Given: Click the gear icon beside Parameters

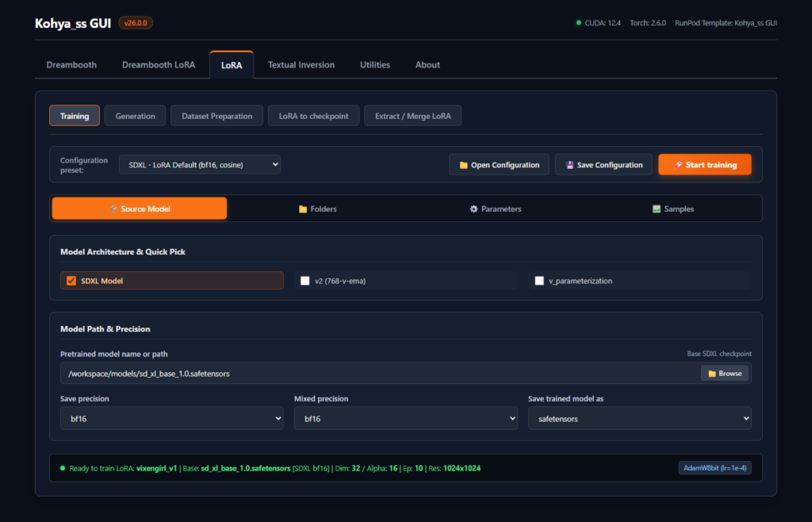Looking at the screenshot, I should 474,209.
